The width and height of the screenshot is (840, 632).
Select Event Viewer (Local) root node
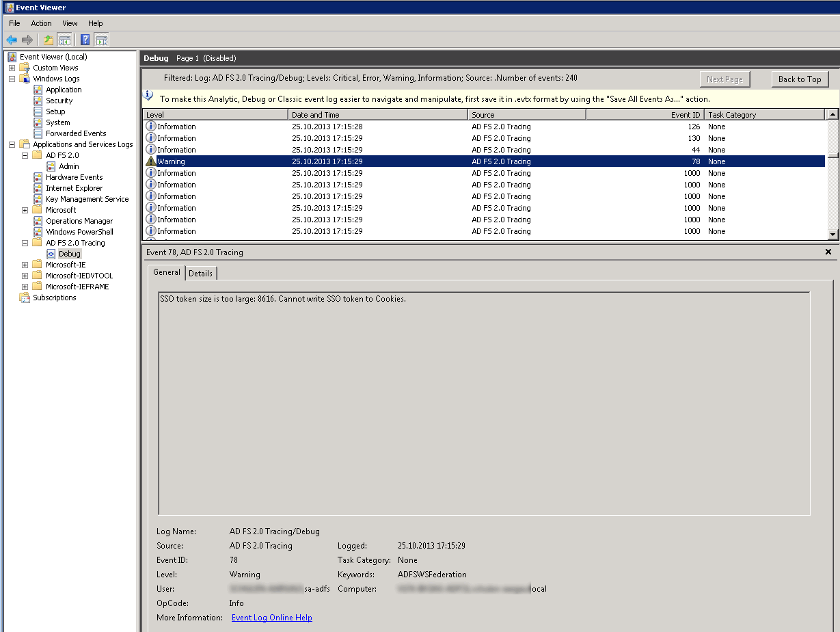53,57
